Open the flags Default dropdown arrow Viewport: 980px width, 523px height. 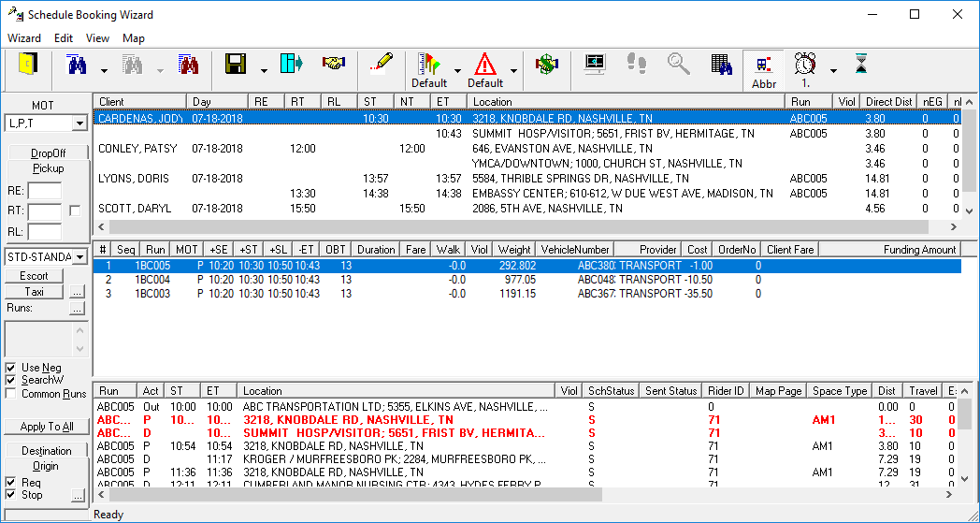pos(457,71)
